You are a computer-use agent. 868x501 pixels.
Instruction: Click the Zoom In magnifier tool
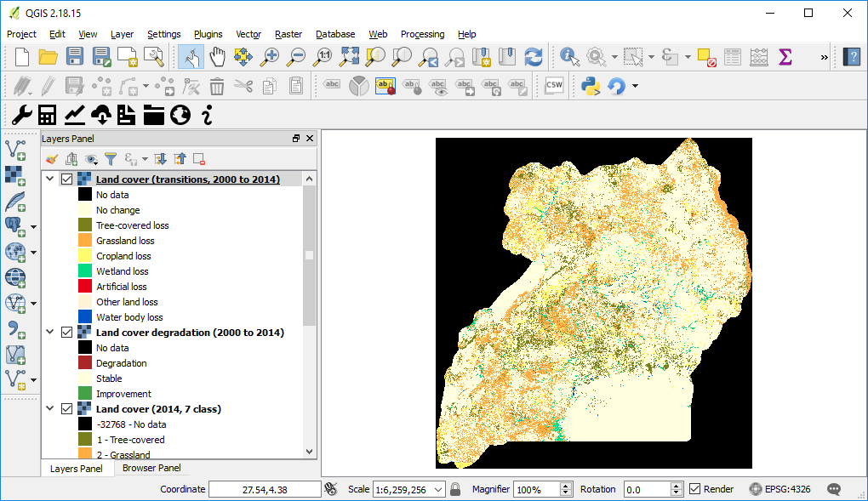(270, 57)
